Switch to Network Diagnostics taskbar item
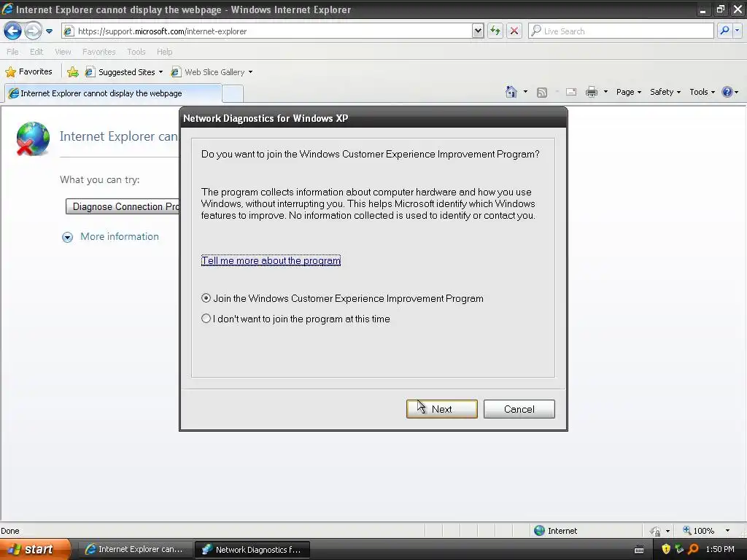Screen dimensions: 747x560 click(x=252, y=550)
